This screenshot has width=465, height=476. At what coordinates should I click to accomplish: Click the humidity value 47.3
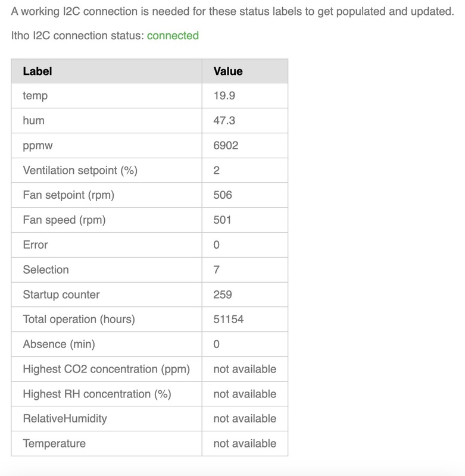click(x=224, y=121)
